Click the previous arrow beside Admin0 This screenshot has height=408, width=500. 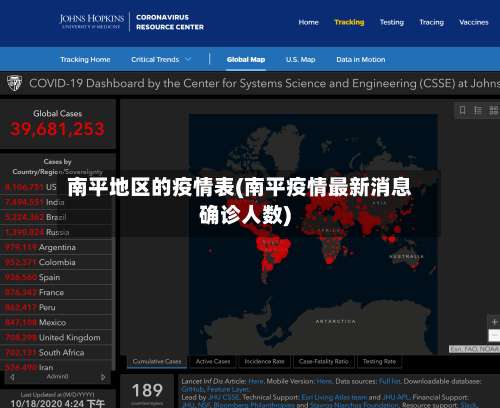coord(12,377)
